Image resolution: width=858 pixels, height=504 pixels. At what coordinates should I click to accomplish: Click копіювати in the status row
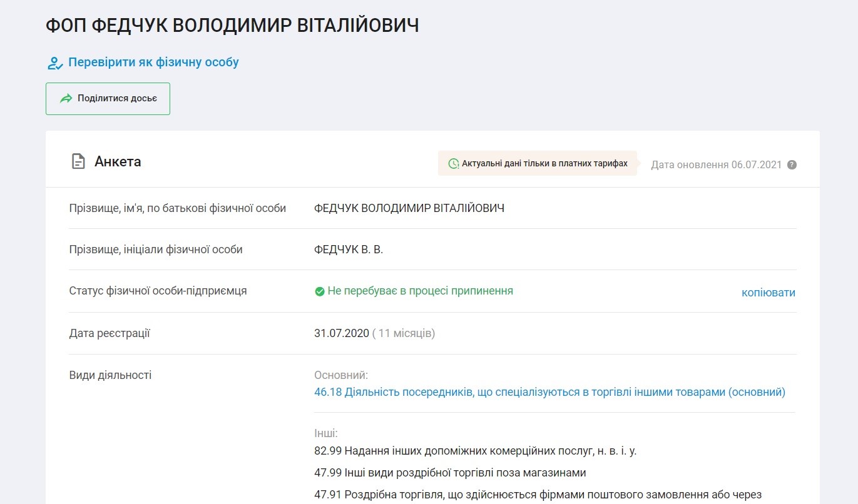pyautogui.click(x=768, y=293)
